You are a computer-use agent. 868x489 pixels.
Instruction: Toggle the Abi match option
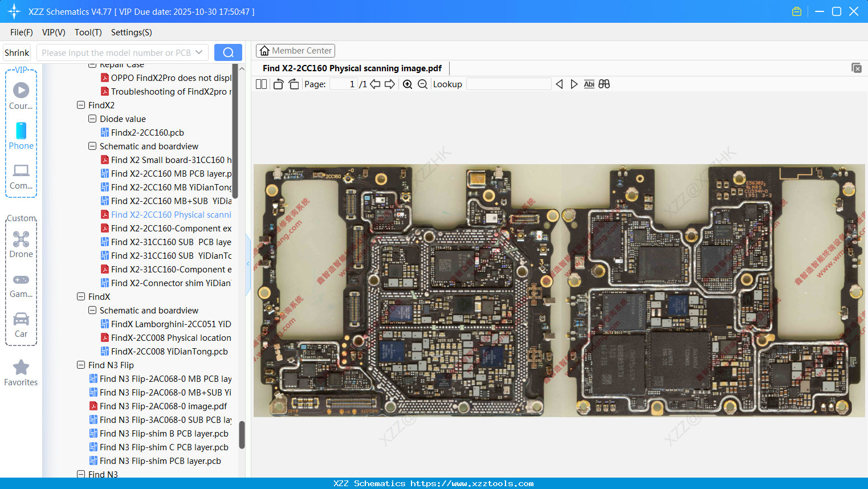[589, 84]
